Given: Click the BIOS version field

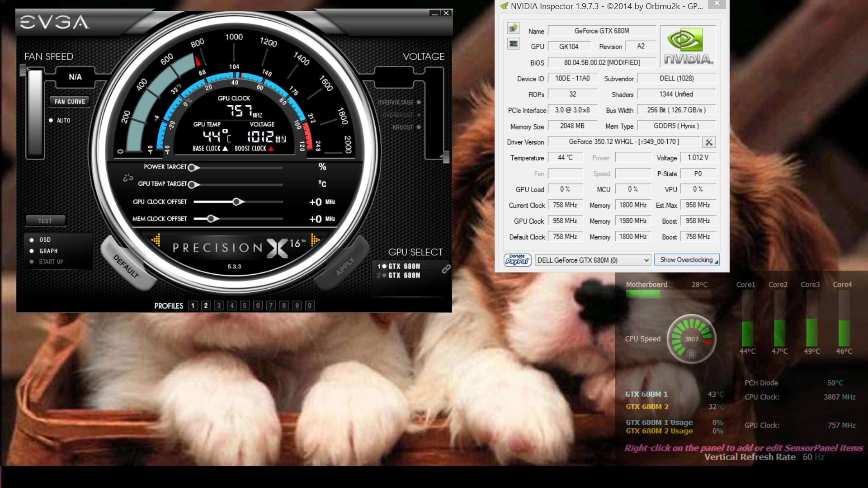Looking at the screenshot, I should (602, 63).
